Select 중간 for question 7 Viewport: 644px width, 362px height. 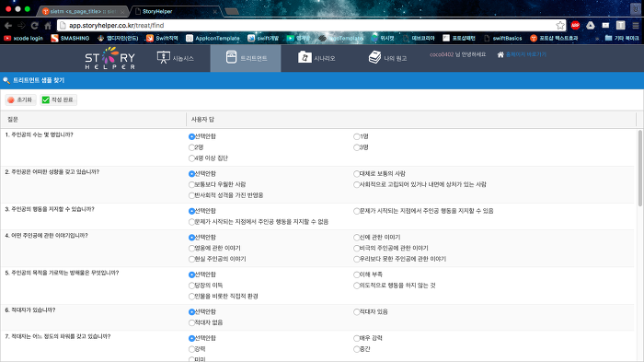point(357,349)
